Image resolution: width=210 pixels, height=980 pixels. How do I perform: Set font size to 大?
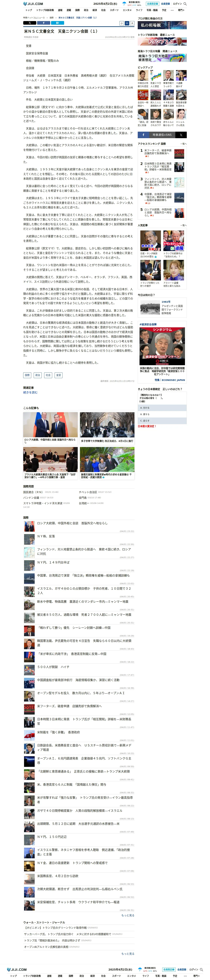(x=132, y=23)
